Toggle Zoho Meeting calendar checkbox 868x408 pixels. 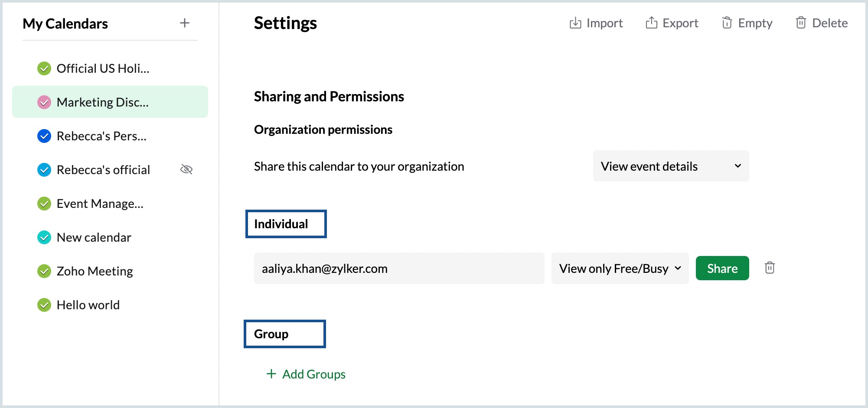[x=44, y=271]
